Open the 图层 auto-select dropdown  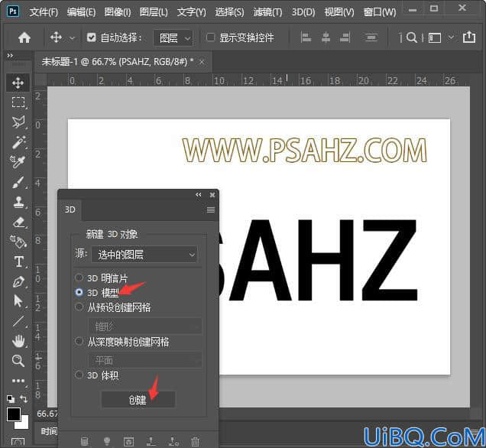[173, 37]
